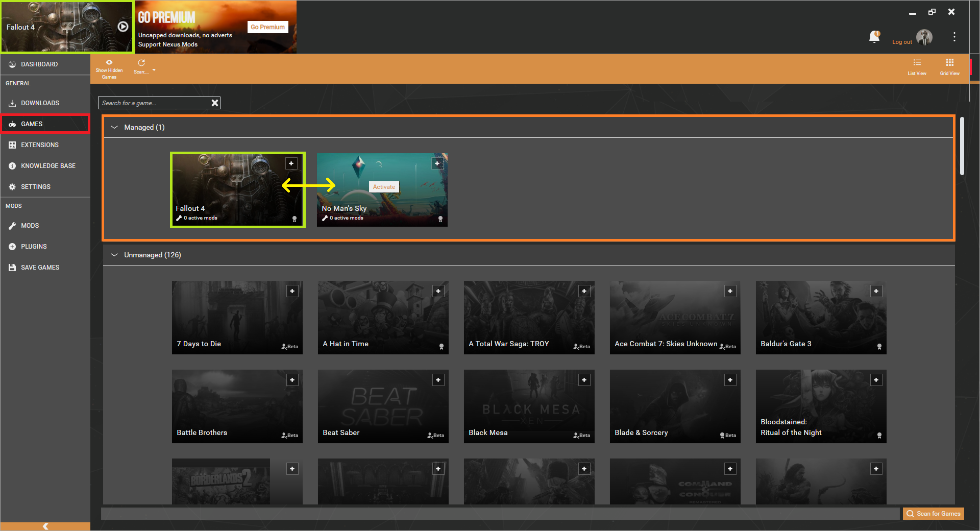Open the plus menu on A Total War Saga: TROY

coord(584,291)
